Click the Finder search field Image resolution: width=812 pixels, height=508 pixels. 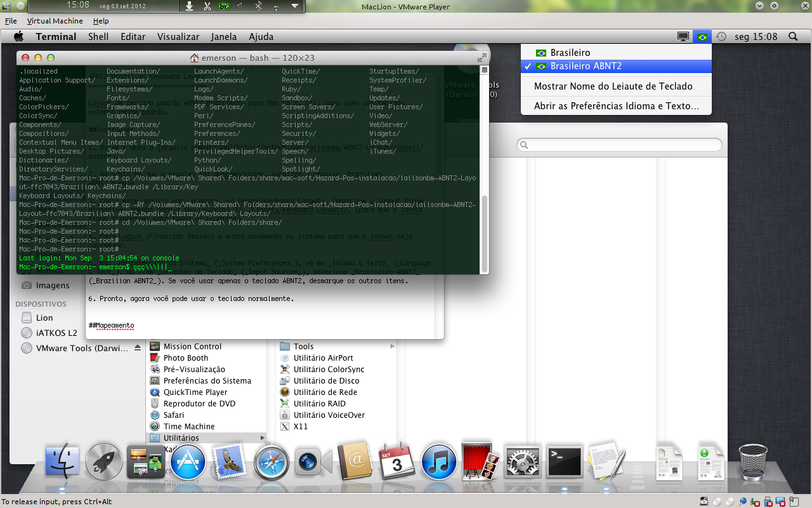619,145
